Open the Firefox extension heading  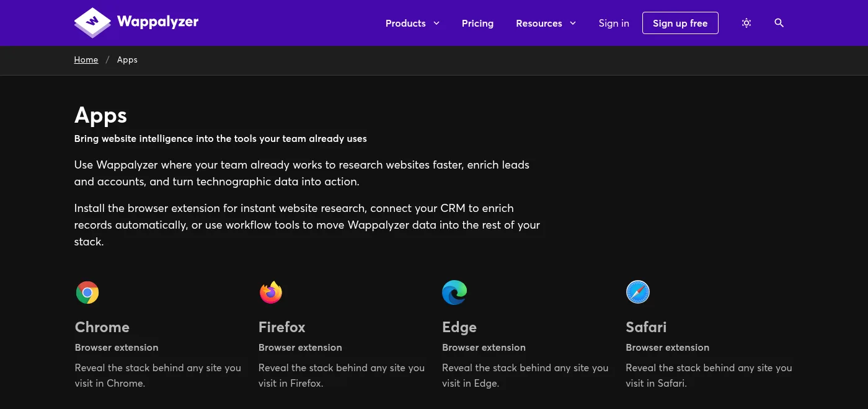point(282,327)
